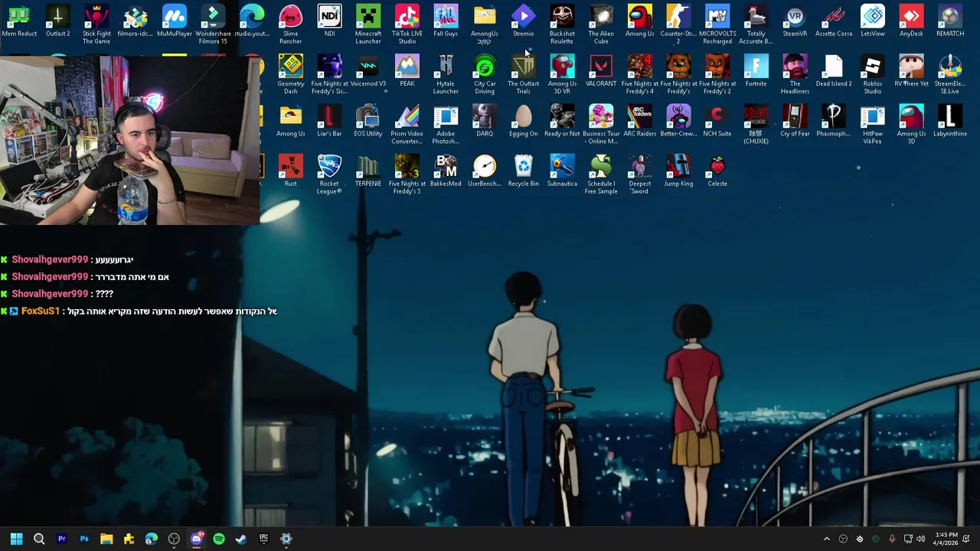
Task: Open REMATCH game icon
Action: [x=950, y=21]
